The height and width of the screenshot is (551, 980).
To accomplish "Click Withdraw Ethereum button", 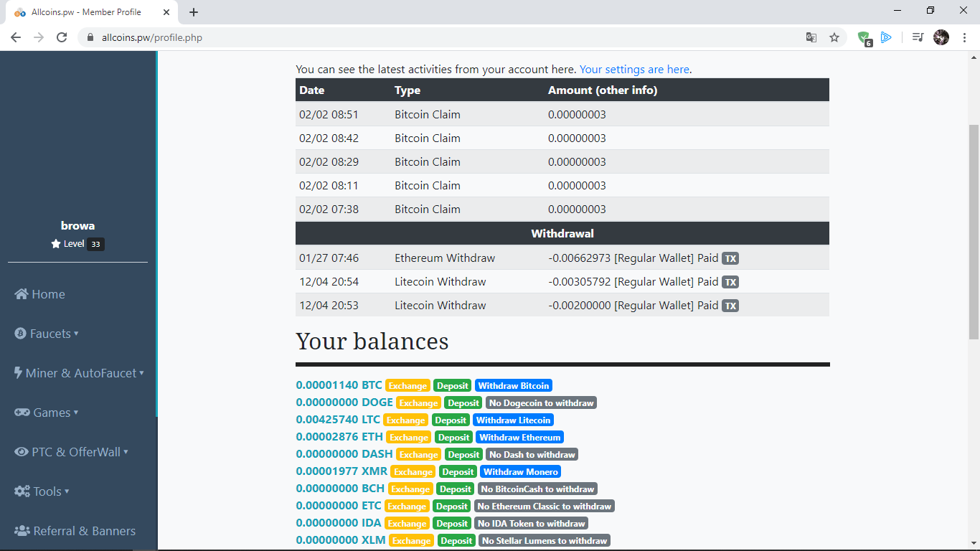I will [x=520, y=438].
